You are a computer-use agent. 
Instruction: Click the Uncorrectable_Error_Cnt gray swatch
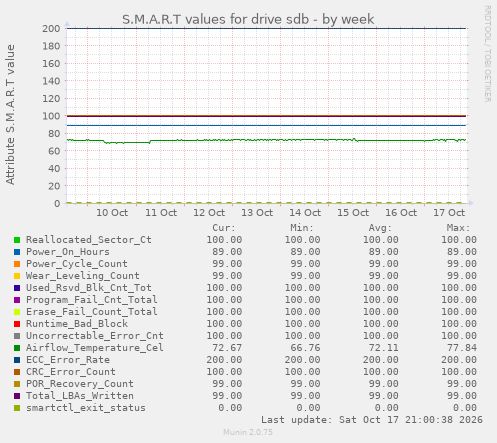click(17, 336)
